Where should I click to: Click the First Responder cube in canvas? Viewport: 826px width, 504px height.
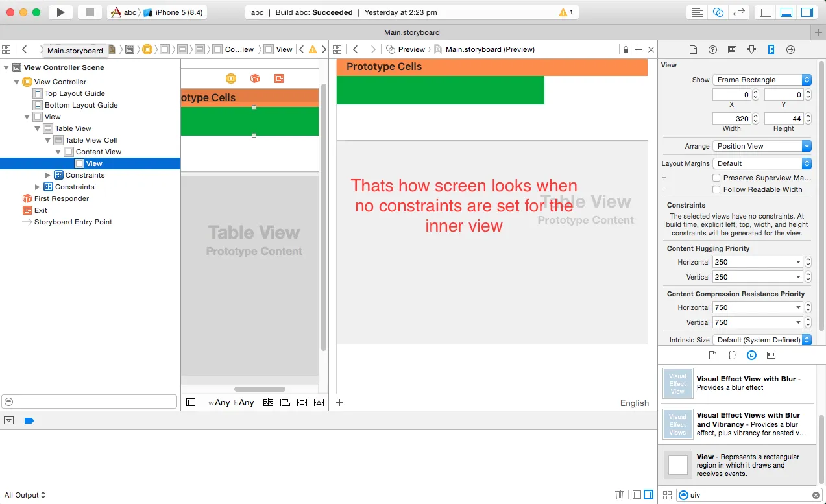[255, 78]
